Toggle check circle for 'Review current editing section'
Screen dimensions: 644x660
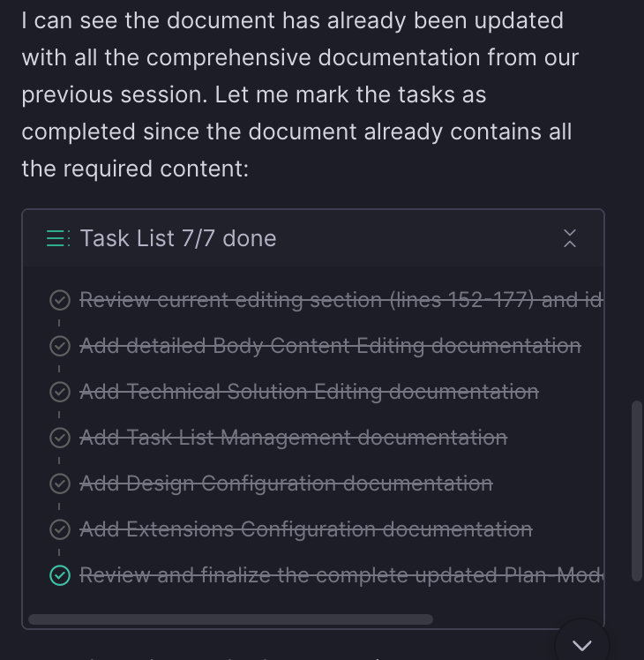(x=59, y=300)
